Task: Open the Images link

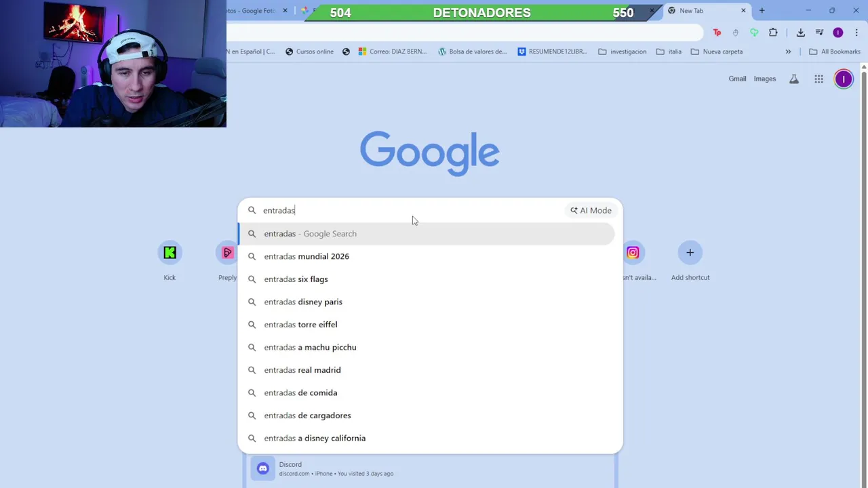Action: tap(764, 79)
